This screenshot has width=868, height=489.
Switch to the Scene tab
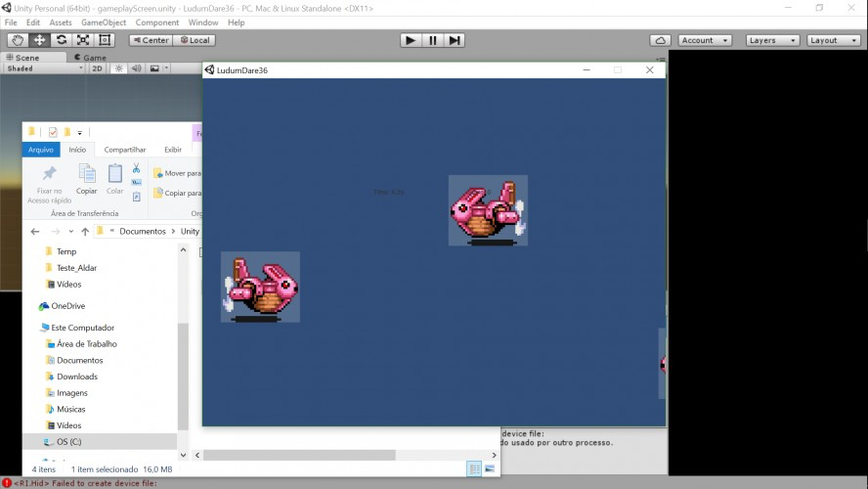[x=26, y=58]
